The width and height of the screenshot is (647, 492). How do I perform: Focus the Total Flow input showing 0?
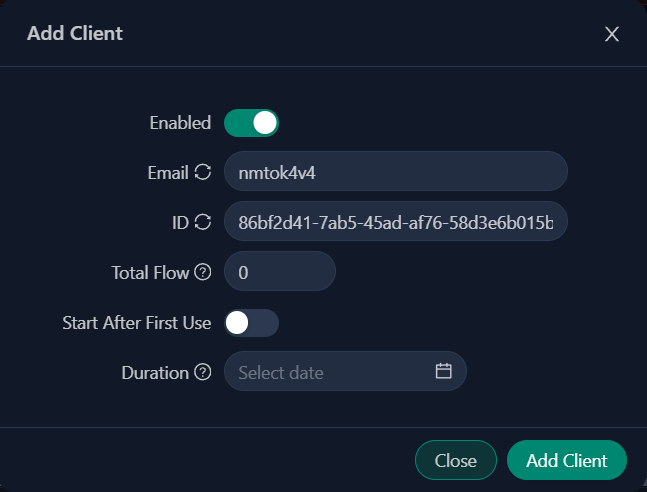[x=279, y=272]
